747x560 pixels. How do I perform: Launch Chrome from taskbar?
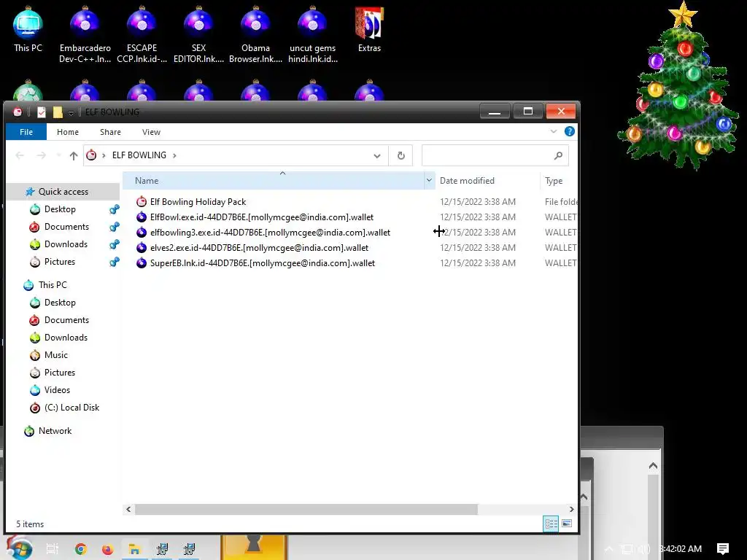point(80,549)
